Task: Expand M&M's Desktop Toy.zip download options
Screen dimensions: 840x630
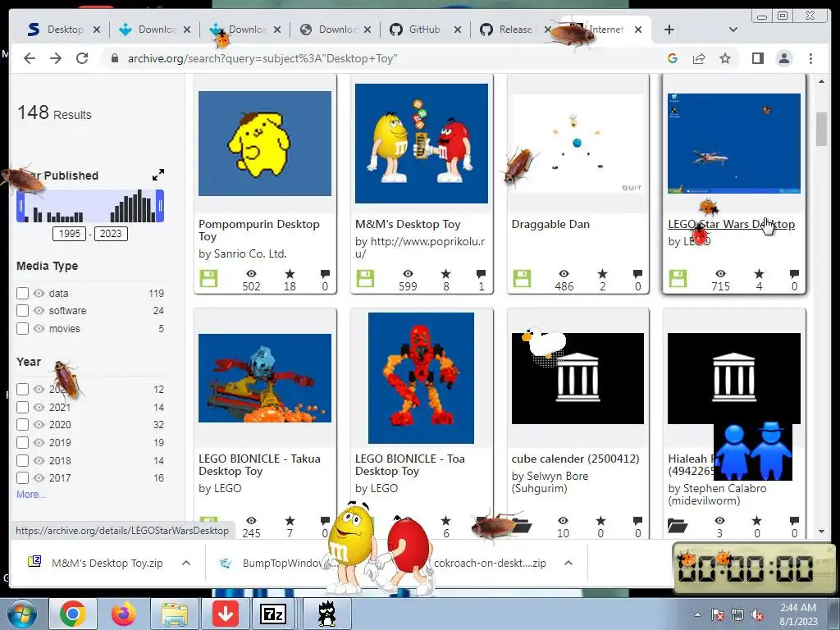Action: point(186,563)
